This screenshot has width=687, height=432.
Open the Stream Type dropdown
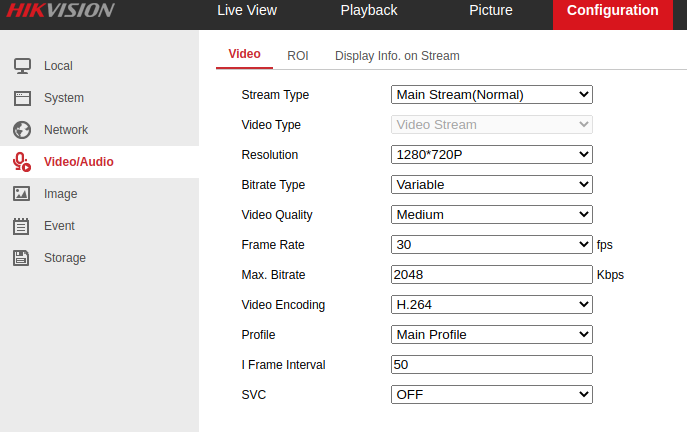click(x=492, y=95)
